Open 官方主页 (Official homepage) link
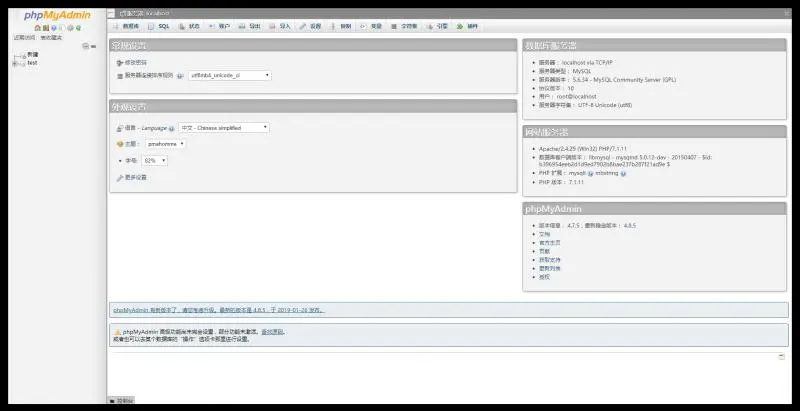The image size is (800, 411). [x=549, y=243]
